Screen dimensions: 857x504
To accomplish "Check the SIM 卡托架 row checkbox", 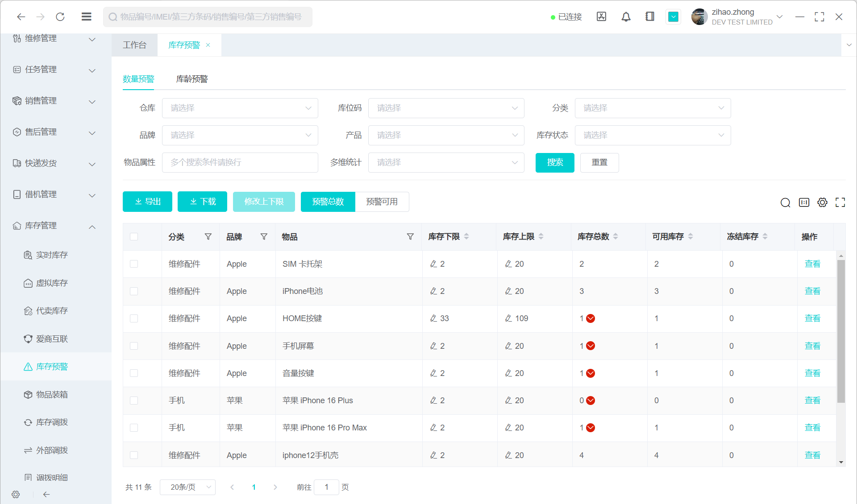I will [134, 264].
